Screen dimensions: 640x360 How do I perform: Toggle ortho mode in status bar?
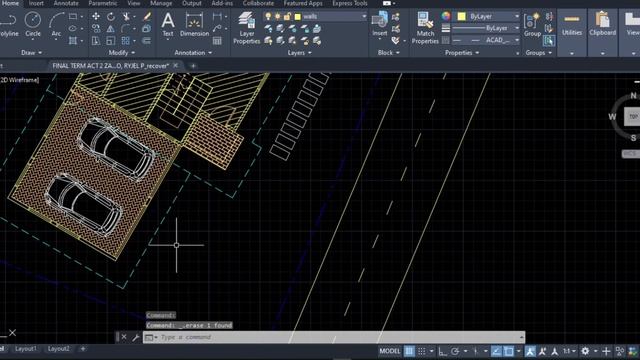[442, 351]
